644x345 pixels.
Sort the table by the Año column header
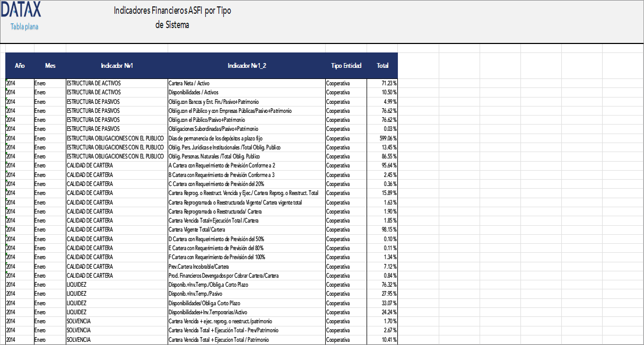[20, 66]
